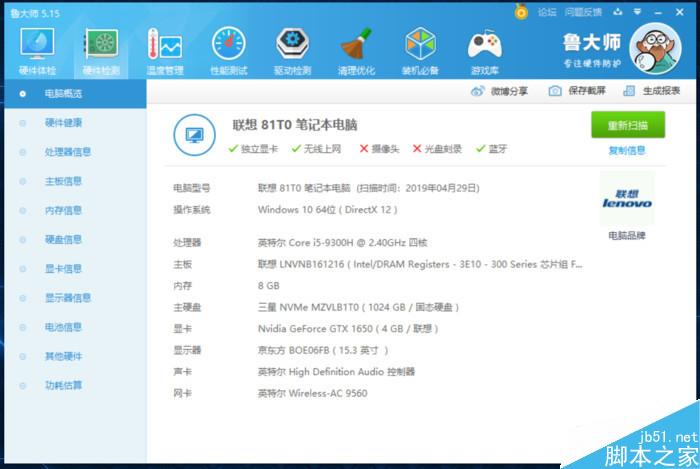Click the 复制信息 copy info link
700x469 pixels.
pyautogui.click(x=627, y=150)
